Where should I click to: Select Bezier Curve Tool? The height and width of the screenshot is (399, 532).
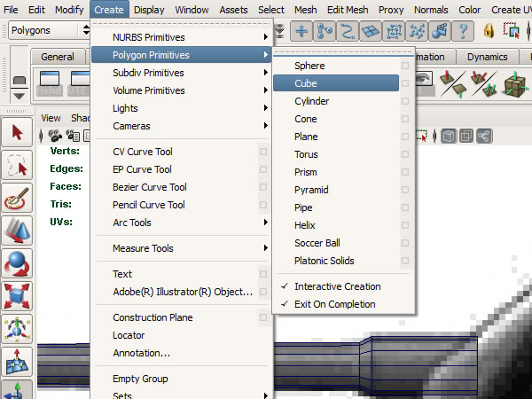click(150, 187)
